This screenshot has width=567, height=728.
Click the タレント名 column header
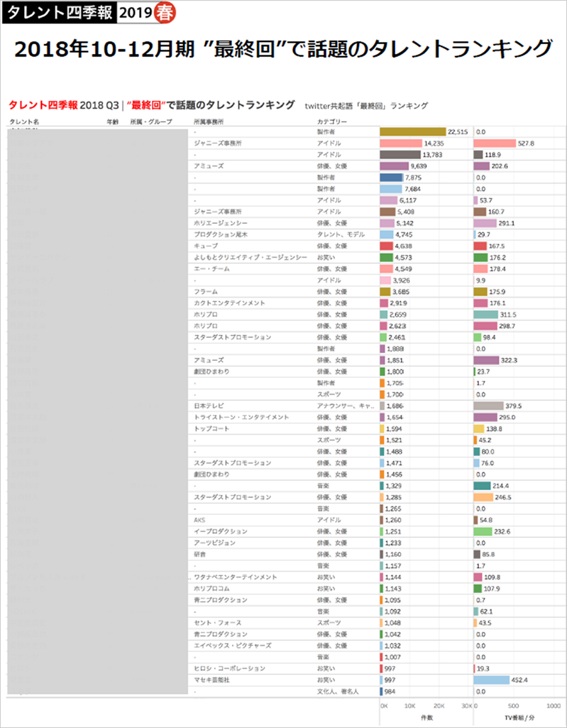(24, 122)
